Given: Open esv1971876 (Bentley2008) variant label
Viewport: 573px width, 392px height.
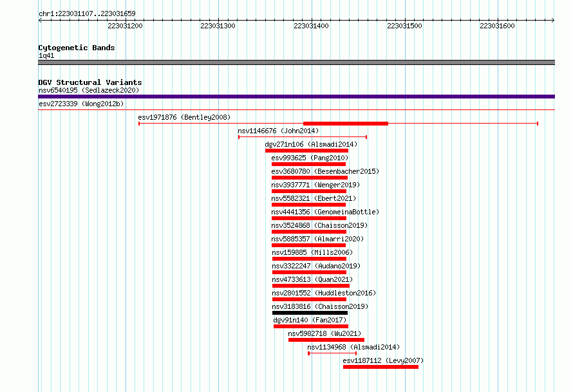Looking at the screenshot, I should (184, 117).
